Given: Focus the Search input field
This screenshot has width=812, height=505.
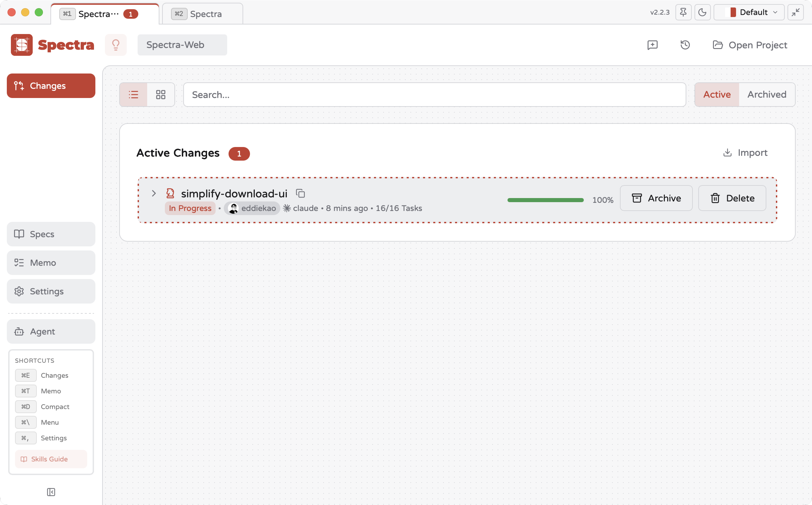Looking at the screenshot, I should [434, 95].
